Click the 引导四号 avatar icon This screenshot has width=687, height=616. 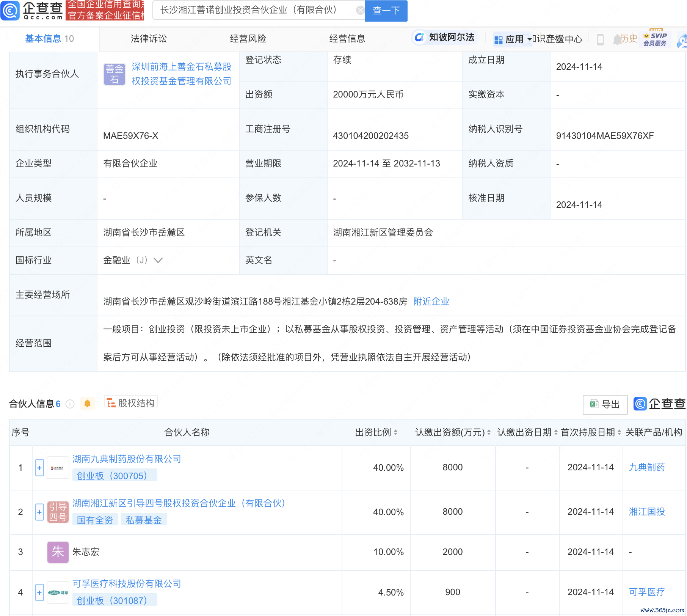click(58, 512)
